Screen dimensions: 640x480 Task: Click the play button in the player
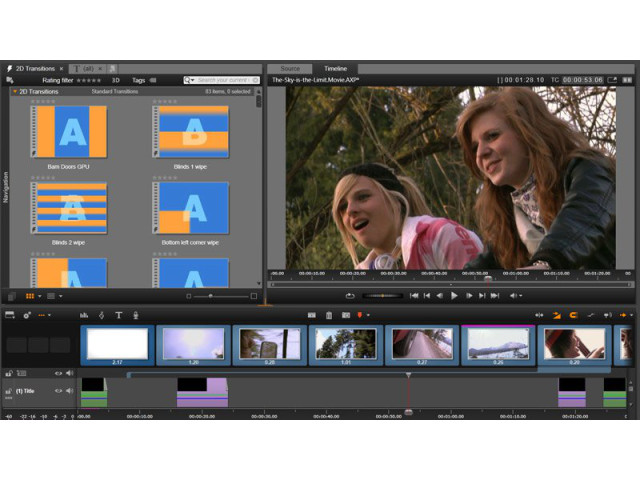[454, 296]
